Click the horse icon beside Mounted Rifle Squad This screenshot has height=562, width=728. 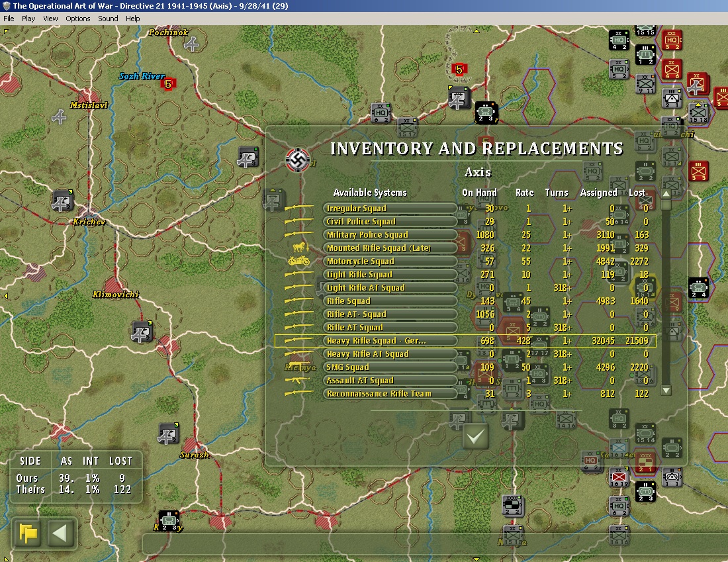(x=299, y=248)
